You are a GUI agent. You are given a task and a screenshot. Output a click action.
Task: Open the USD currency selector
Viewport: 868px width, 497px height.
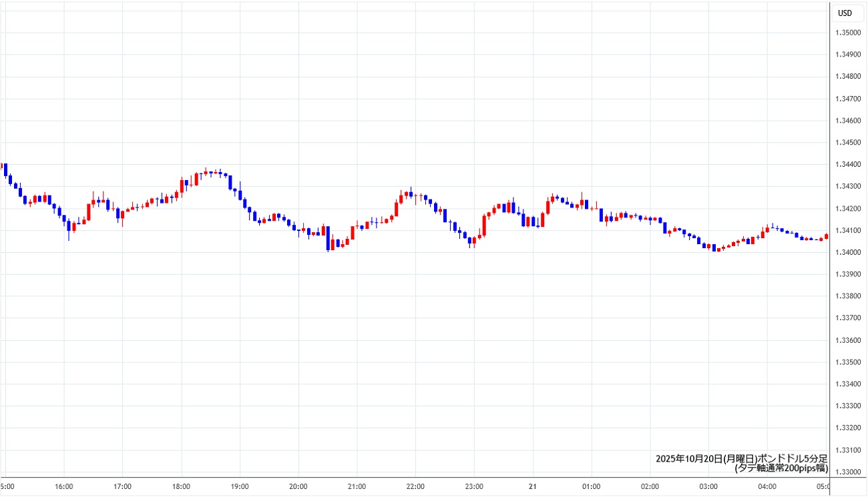tap(845, 13)
